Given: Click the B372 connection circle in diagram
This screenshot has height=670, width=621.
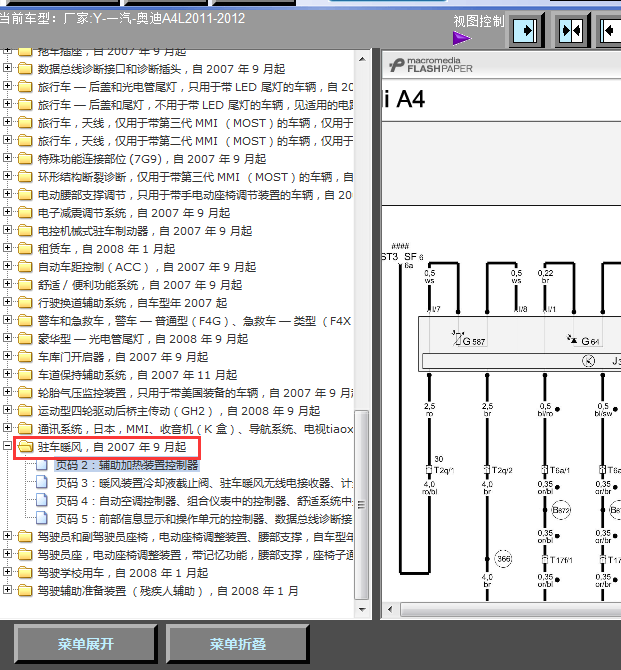Looking at the screenshot, I should point(561,510).
